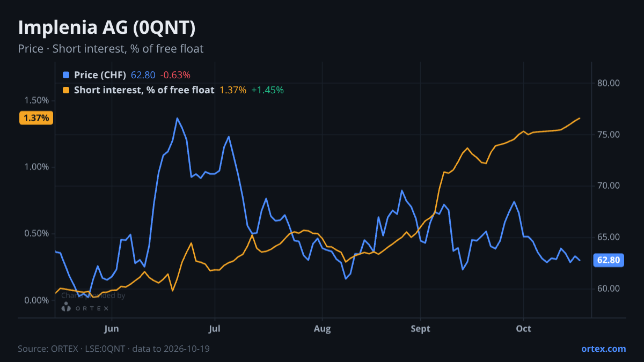Select the Price (CHF) legend label
This screenshot has width=644, height=362.
coord(100,75)
